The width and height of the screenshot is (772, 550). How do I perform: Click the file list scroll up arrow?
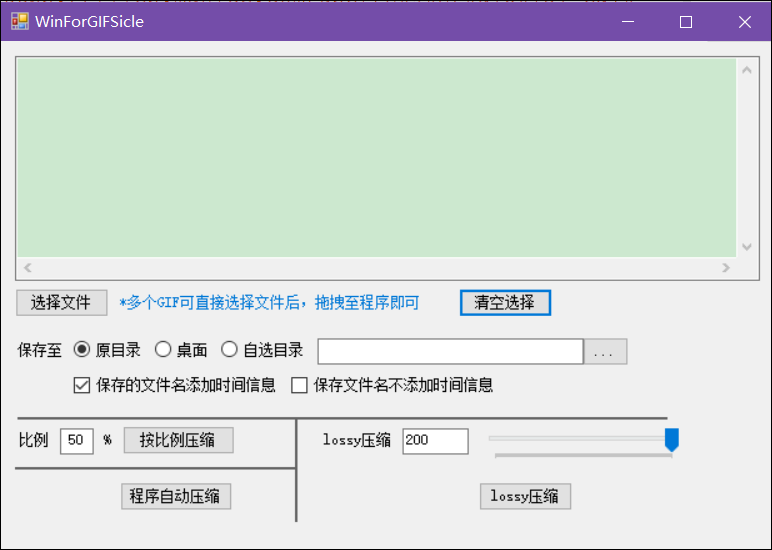(x=747, y=70)
